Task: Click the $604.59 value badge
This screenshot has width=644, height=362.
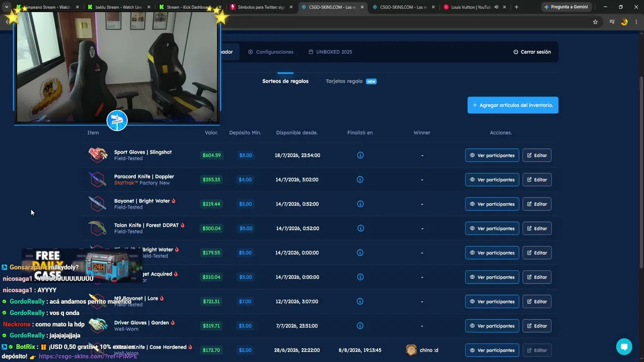Action: [x=211, y=155]
